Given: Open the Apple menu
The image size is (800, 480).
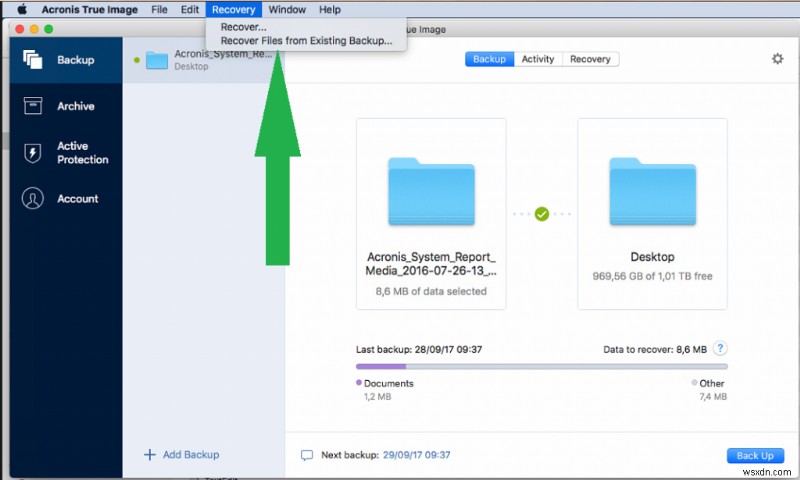Looking at the screenshot, I should [22, 9].
